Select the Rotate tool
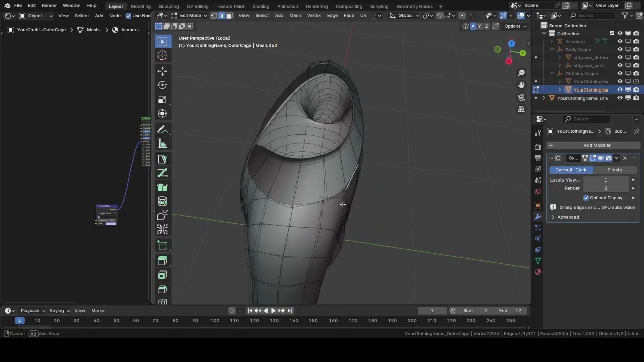Screen dimensions: 644x362 tap(162, 85)
